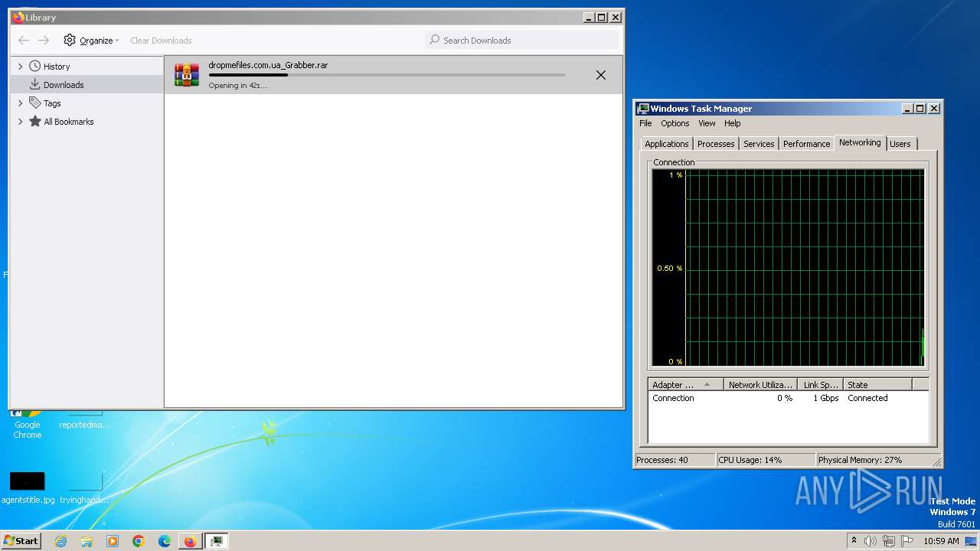Click the WinRAR archive icon of the download
The width and height of the screenshot is (980, 551).
[187, 75]
